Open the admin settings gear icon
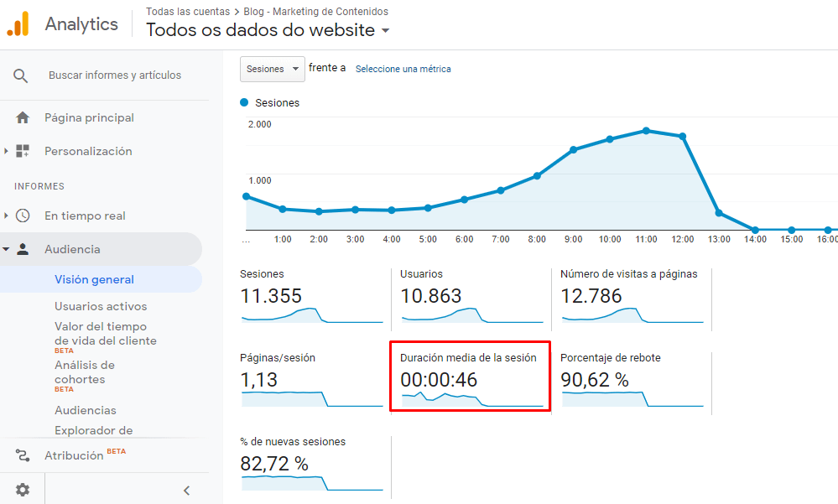 pos(23,490)
